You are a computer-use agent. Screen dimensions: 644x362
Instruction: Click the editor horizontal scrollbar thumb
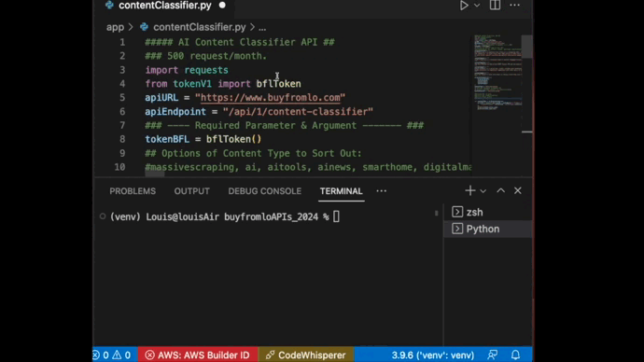tap(155, 174)
